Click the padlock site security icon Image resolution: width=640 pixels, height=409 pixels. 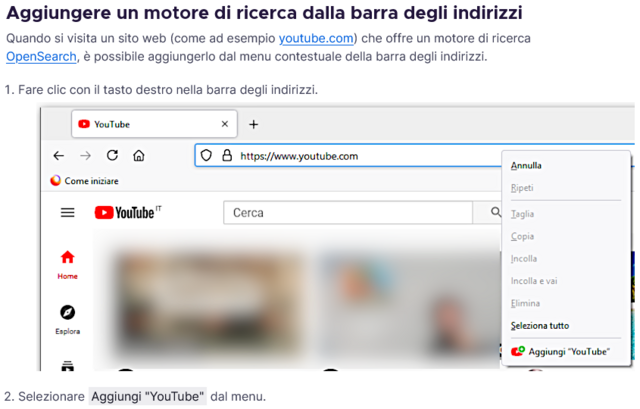pyautogui.click(x=227, y=155)
